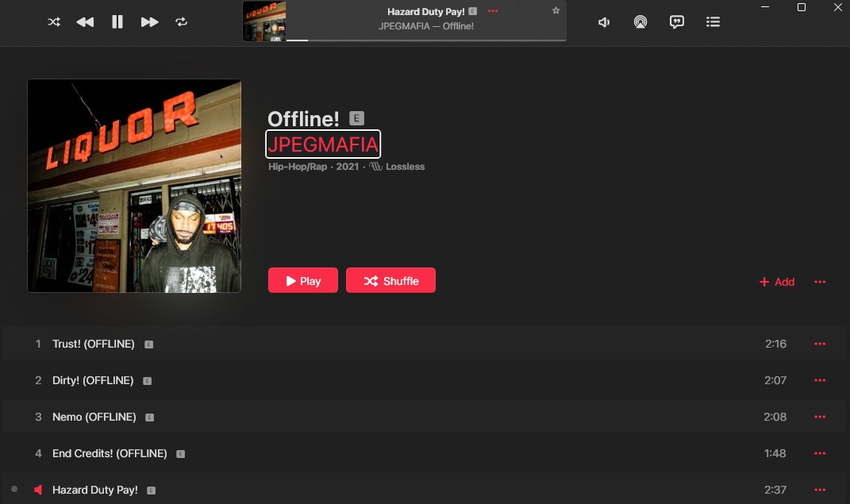The width and height of the screenshot is (850, 504).
Task: Click the red Shuffle button
Action: coord(390,280)
